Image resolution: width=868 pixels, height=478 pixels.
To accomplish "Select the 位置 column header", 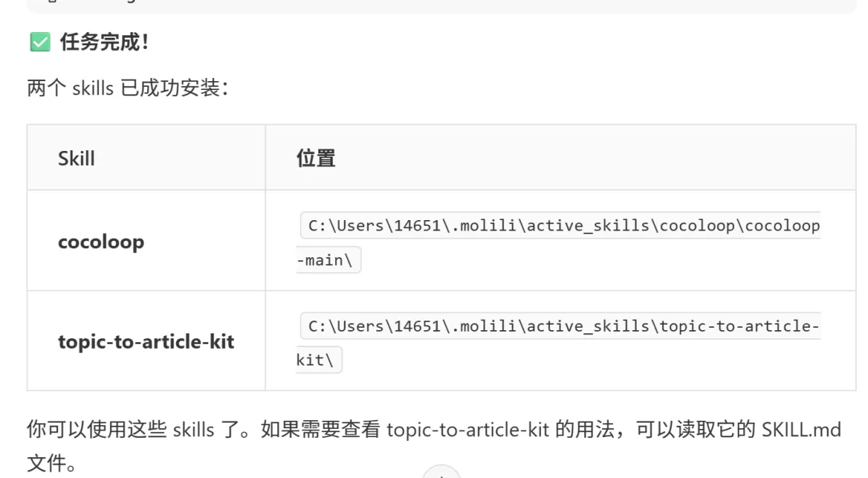I will tap(316, 158).
